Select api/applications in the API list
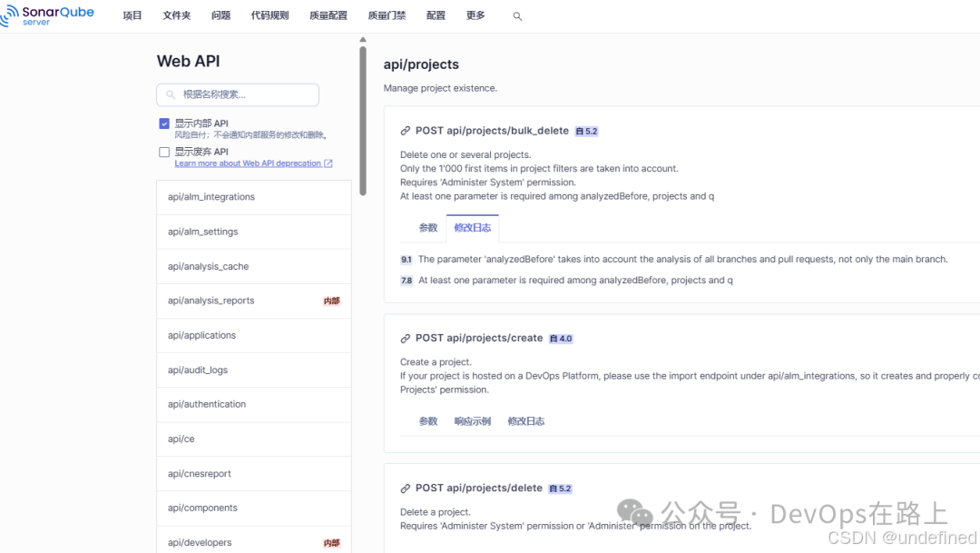This screenshot has width=980, height=553. click(x=254, y=335)
